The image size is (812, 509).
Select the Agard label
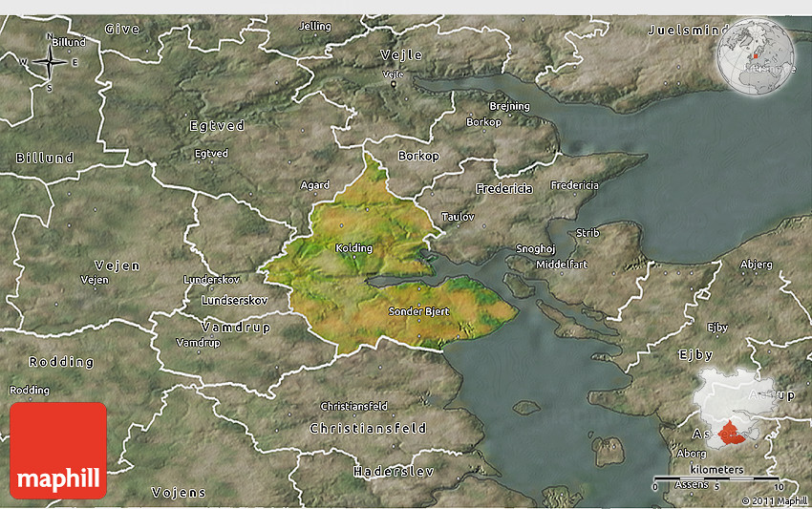[x=314, y=185]
